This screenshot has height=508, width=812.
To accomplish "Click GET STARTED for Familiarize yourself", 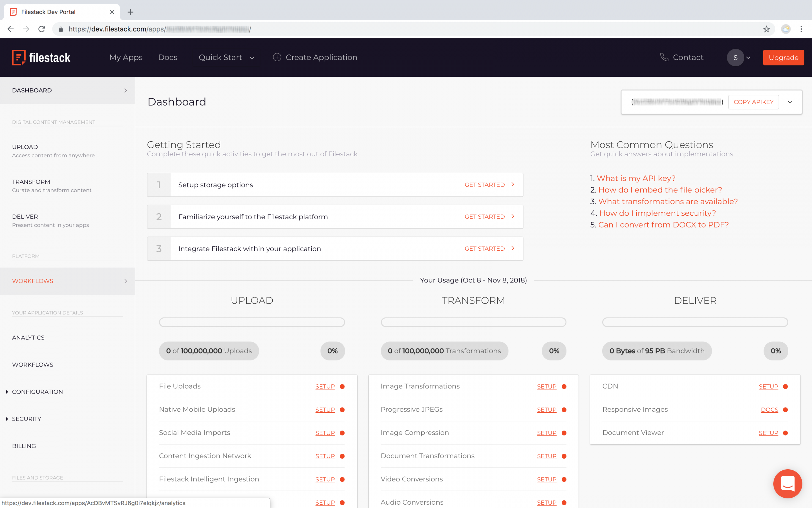I will tap(484, 216).
